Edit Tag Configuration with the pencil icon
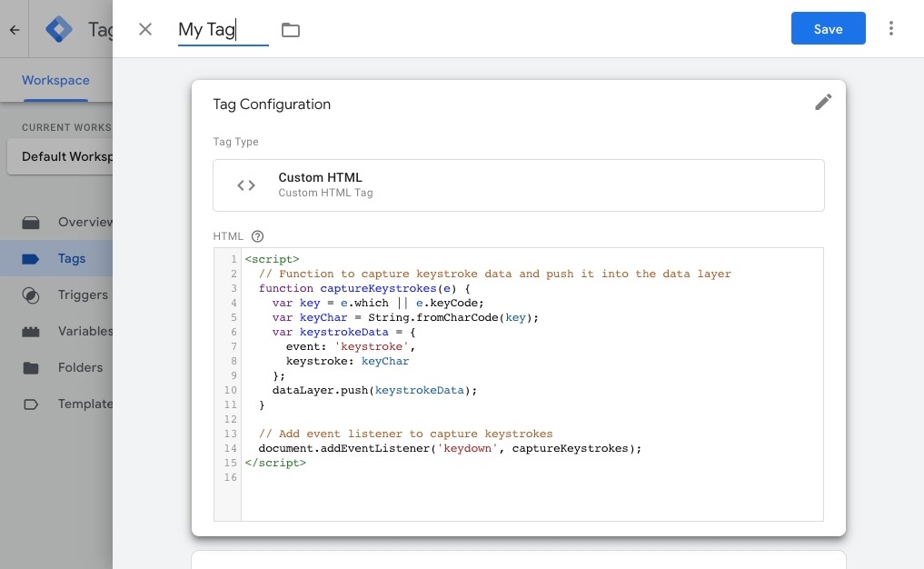 (823, 102)
